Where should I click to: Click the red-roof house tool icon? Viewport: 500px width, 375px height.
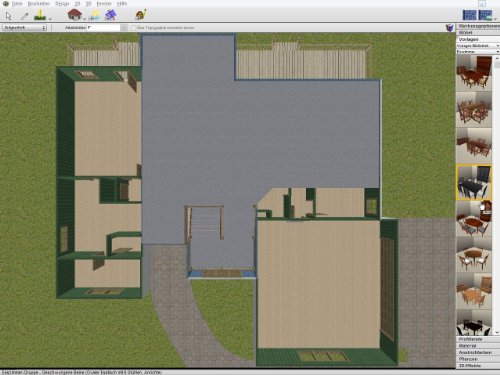pos(75,15)
